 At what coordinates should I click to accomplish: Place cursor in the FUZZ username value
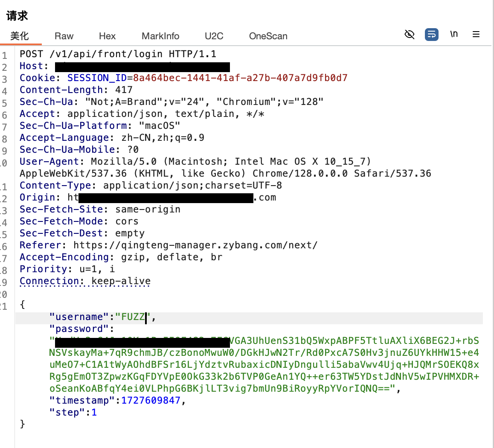click(x=133, y=317)
